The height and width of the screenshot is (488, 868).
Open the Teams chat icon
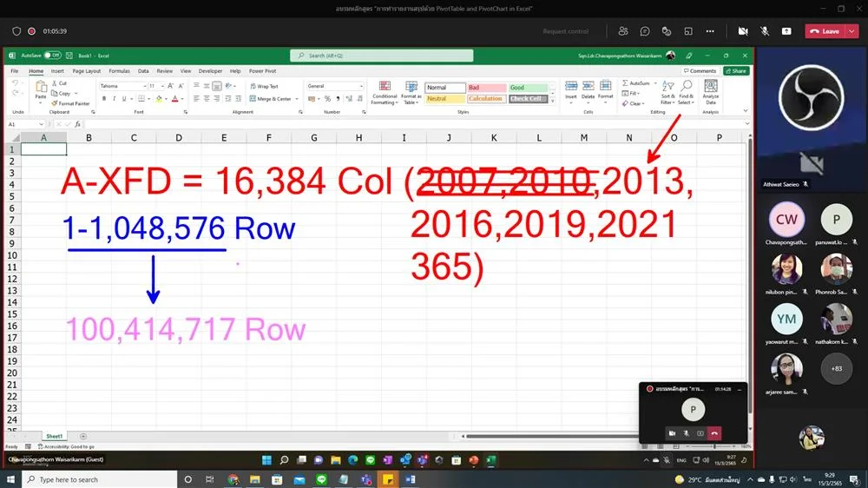644,31
